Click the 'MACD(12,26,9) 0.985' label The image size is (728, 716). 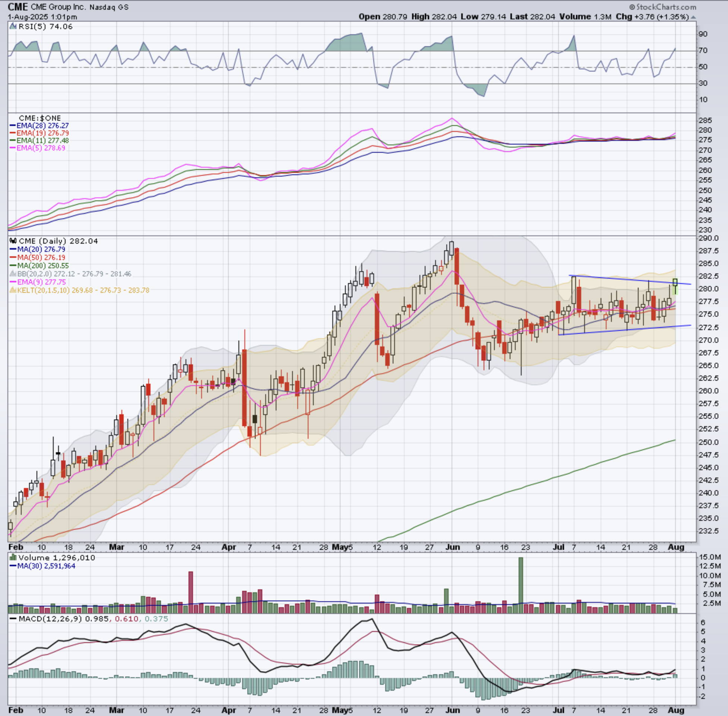(64, 619)
